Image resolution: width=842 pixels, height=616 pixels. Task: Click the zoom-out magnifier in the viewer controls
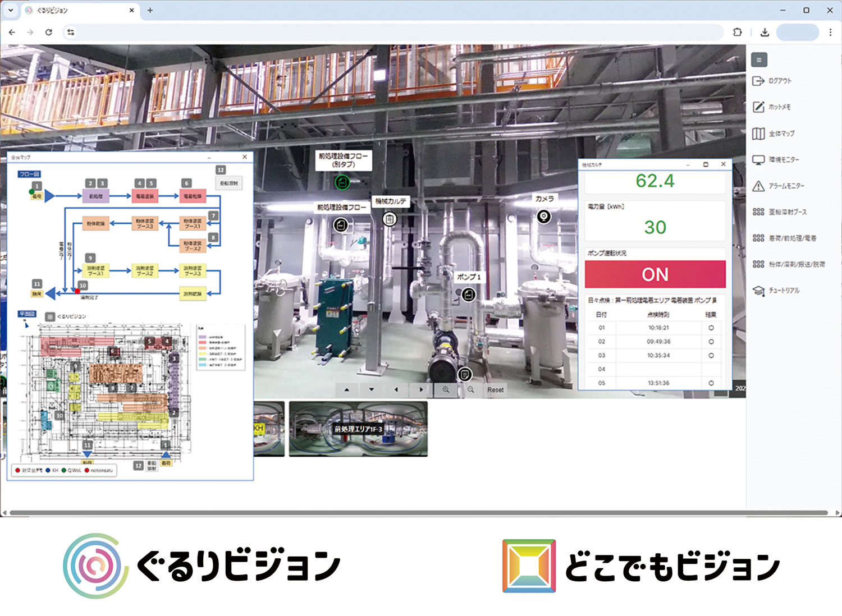click(x=470, y=389)
